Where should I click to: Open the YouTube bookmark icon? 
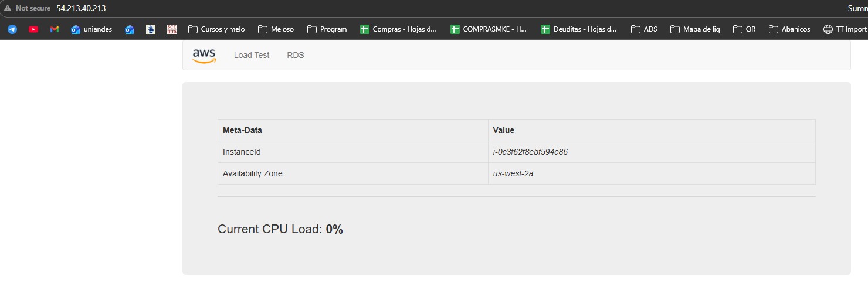[33, 29]
